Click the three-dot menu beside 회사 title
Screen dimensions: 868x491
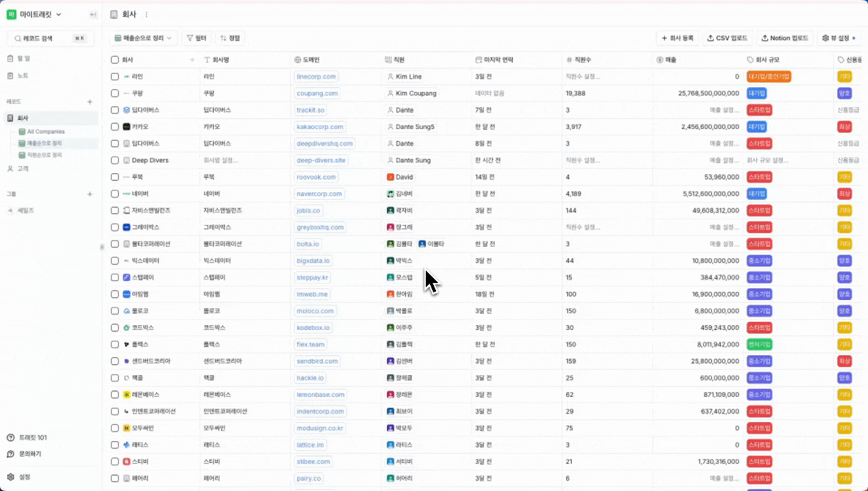coord(146,14)
